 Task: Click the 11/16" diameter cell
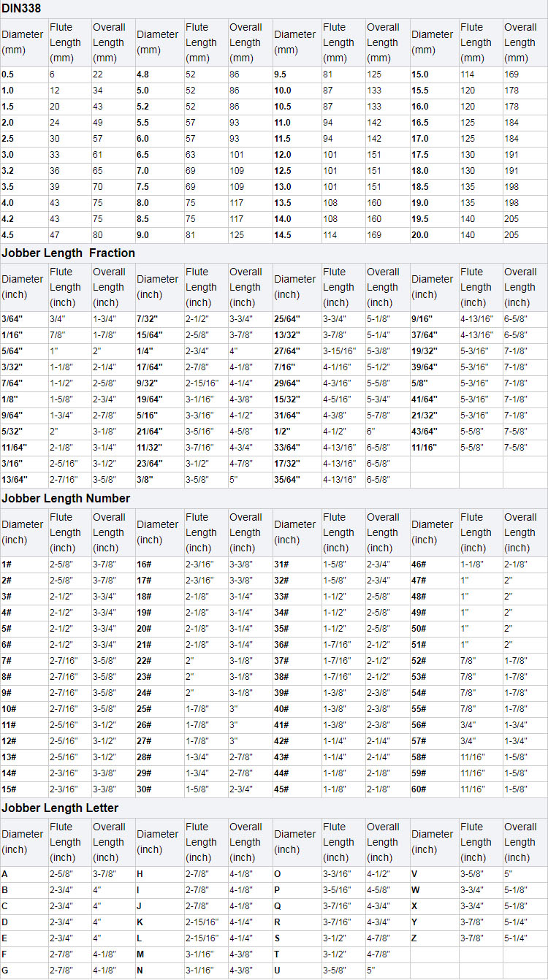tap(423, 448)
